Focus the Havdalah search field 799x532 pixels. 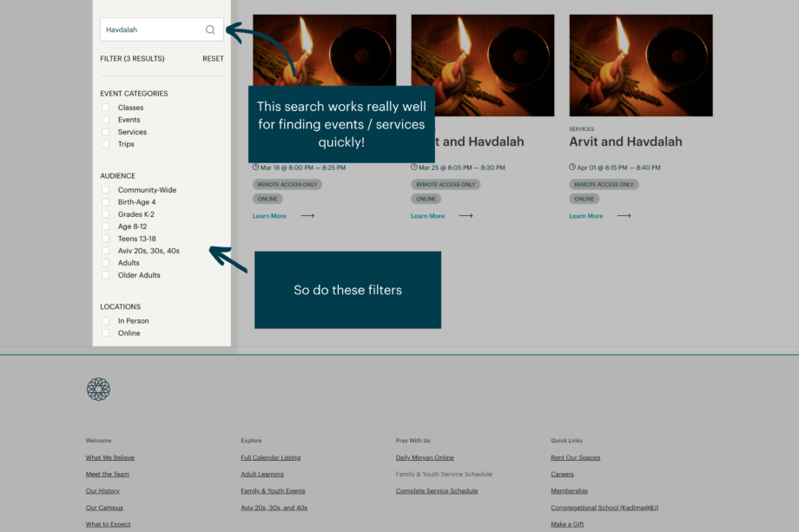[162, 30]
